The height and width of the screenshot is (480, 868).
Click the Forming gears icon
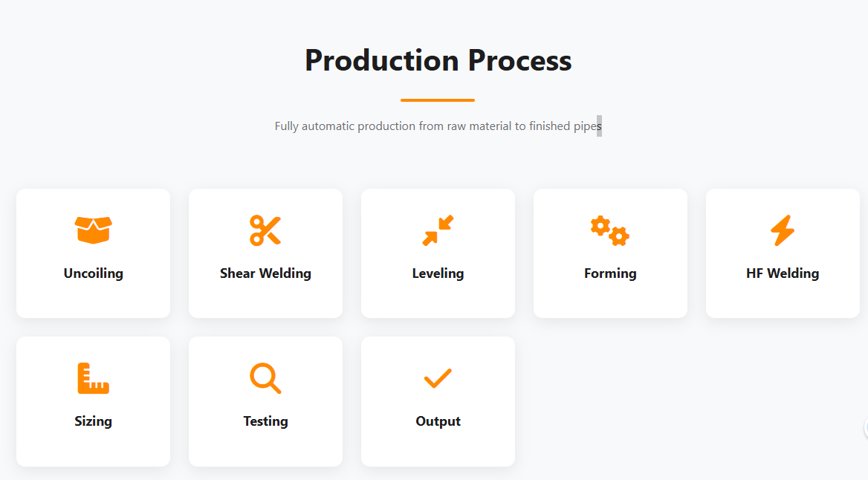tap(610, 230)
